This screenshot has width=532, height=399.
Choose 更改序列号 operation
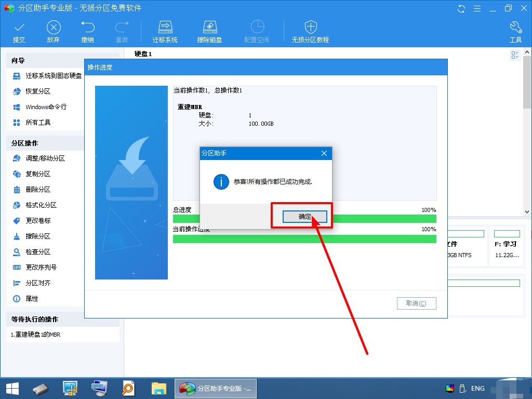point(35,268)
